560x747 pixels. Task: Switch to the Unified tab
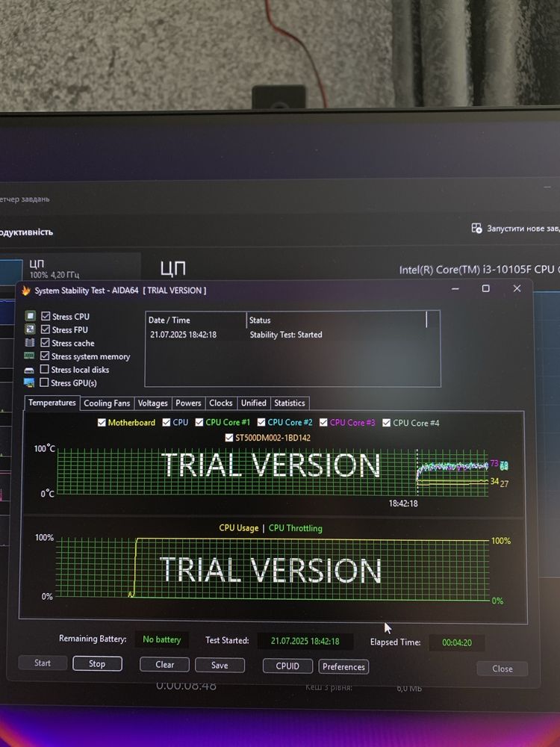(254, 403)
